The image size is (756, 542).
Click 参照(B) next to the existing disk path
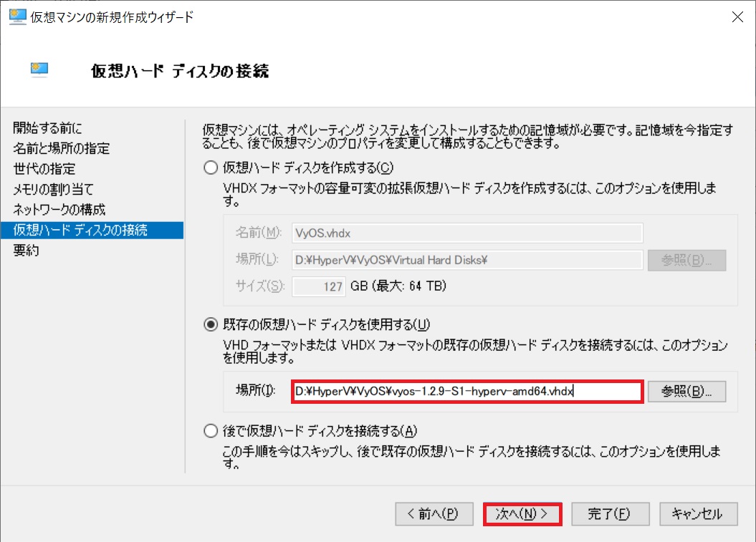pos(686,391)
